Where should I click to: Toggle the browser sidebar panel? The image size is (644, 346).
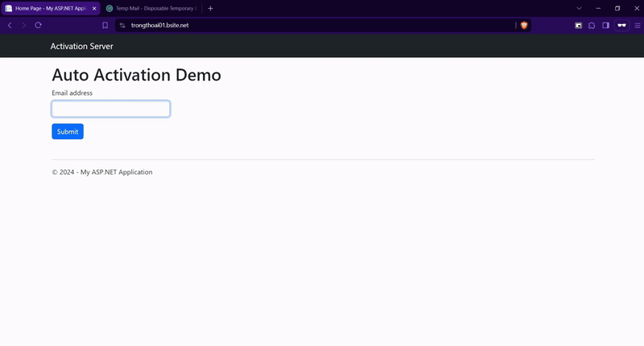pyautogui.click(x=605, y=25)
